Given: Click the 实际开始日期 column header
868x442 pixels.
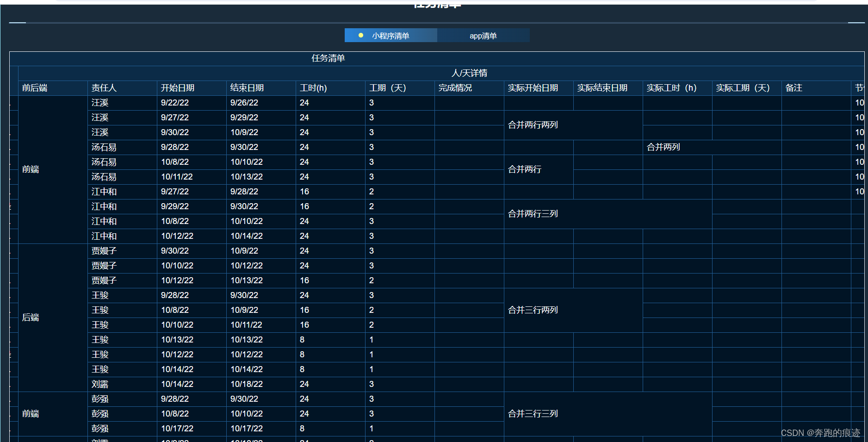Looking at the screenshot, I should click(x=533, y=88).
